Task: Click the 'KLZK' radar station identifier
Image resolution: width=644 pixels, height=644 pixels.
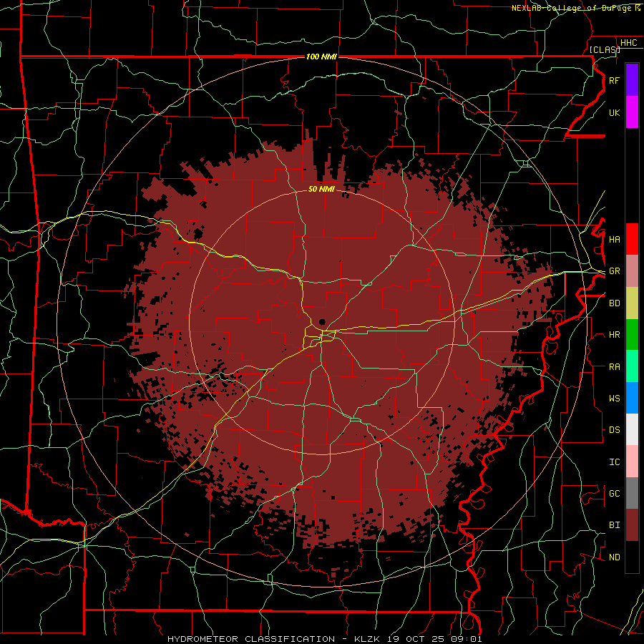Action: 368,639
